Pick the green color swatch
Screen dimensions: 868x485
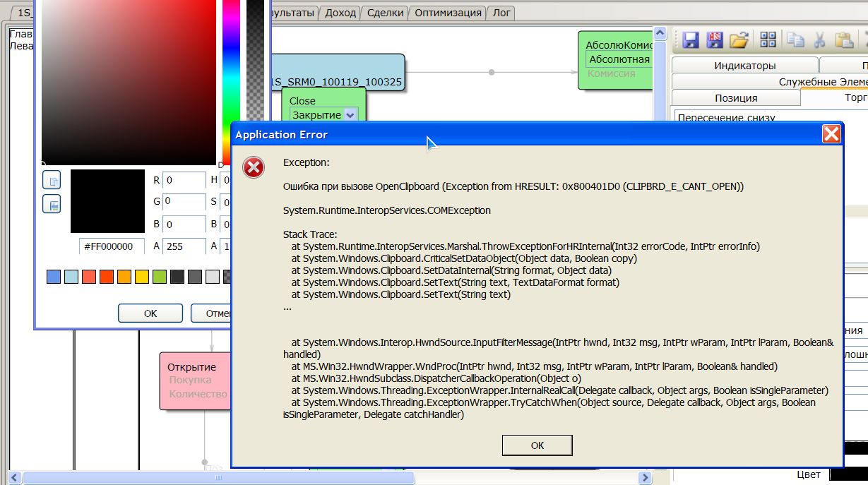pos(160,277)
